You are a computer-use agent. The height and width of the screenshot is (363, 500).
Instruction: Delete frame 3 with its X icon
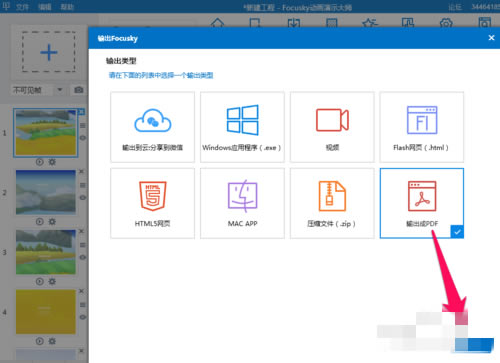click(82, 231)
